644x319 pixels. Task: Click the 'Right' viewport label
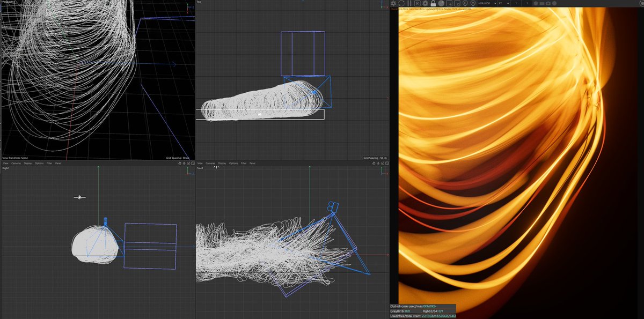6,168
